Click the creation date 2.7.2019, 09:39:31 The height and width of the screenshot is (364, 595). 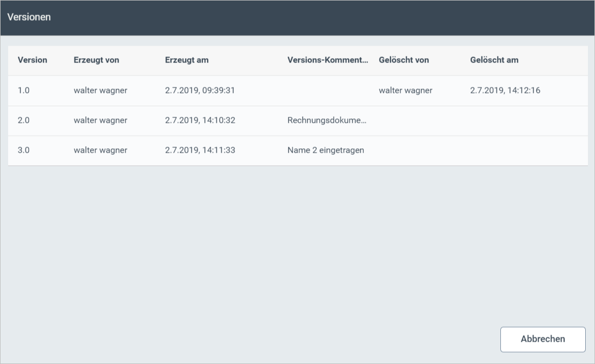tap(200, 91)
